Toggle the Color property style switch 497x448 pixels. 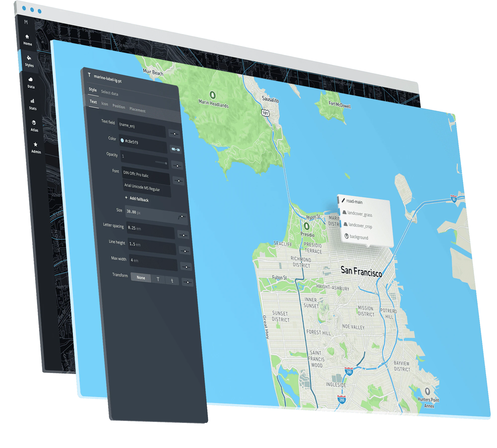pyautogui.click(x=176, y=150)
